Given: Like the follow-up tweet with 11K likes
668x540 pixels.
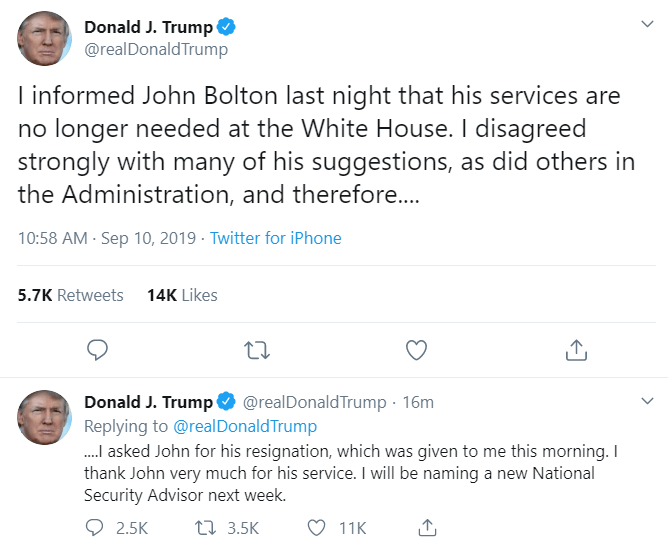Looking at the screenshot, I should click(317, 527).
